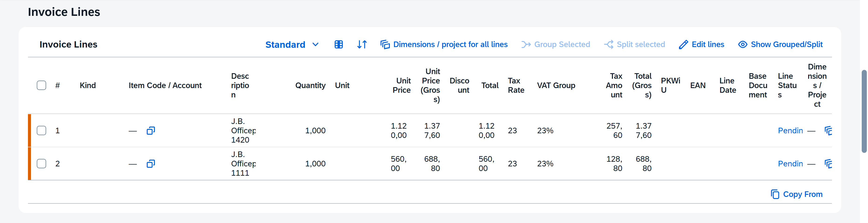868x223 pixels.
Task: Click the Copy From button
Action: coord(797,194)
